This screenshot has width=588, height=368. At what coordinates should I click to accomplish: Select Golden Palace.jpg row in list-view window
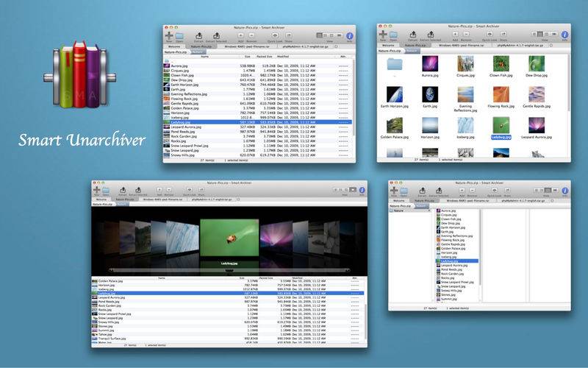click(x=257, y=108)
